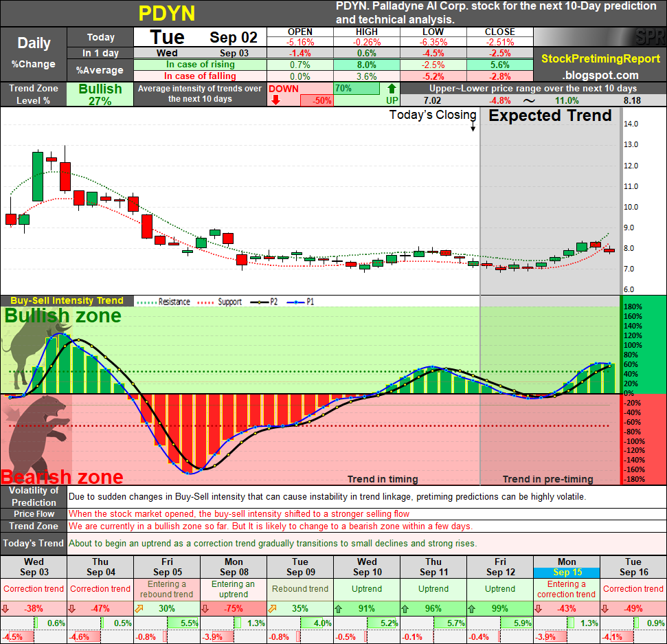This screenshot has width=667, height=644.
Task: Click the Tue Sep 16 down arrow icon
Action: pos(605,609)
